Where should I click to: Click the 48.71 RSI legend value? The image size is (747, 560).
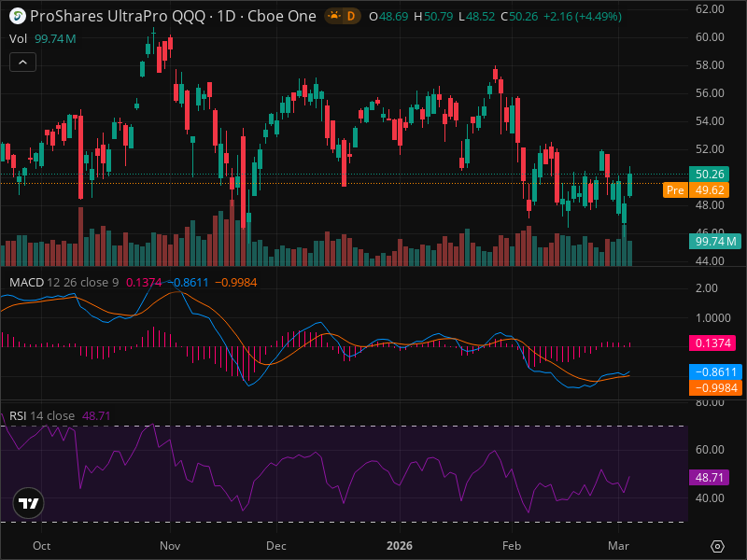coord(96,415)
